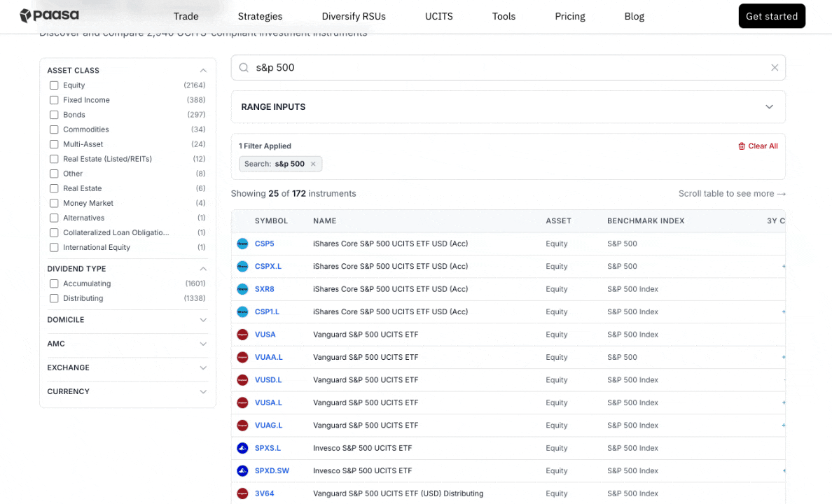
Task: Collapse the ASSET CLASS section
Action: pyautogui.click(x=203, y=70)
